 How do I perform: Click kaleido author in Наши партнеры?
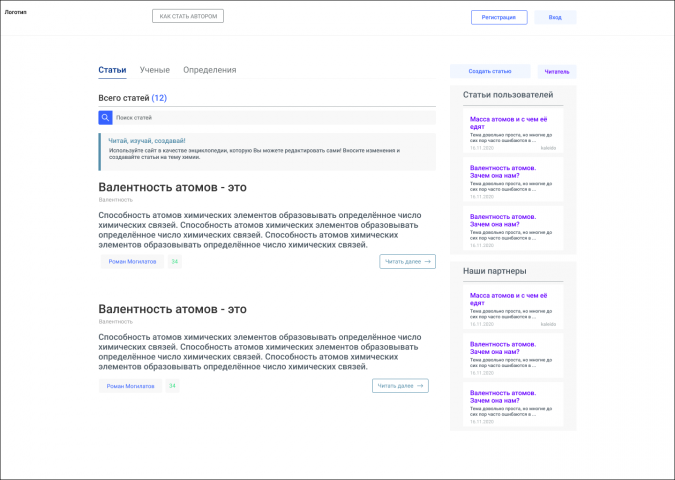[548, 324]
